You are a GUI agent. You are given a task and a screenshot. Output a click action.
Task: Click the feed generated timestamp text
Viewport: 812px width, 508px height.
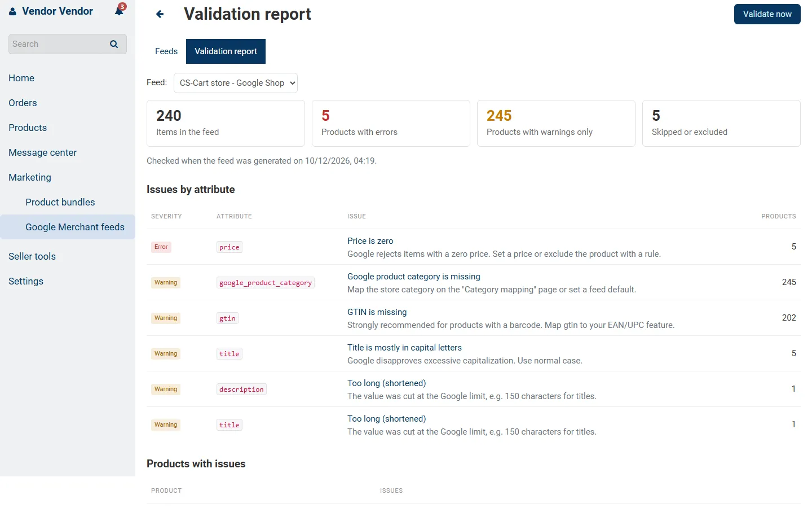(x=262, y=161)
